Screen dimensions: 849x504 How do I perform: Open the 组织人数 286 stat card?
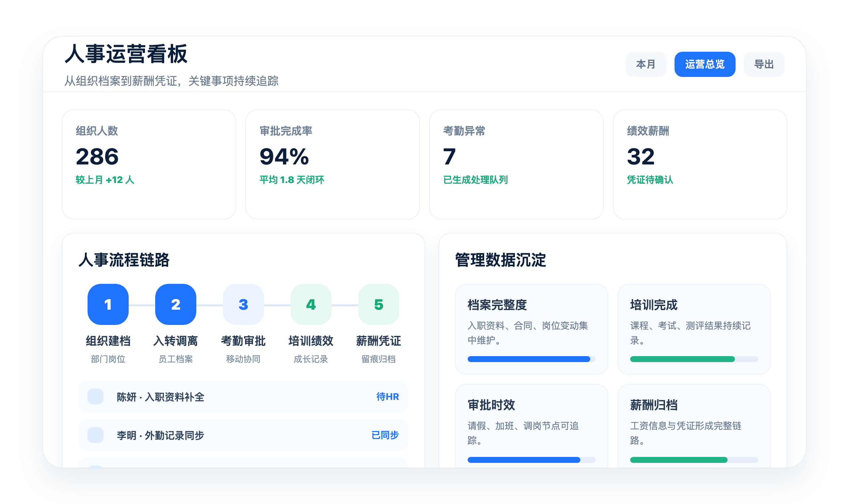(x=149, y=164)
